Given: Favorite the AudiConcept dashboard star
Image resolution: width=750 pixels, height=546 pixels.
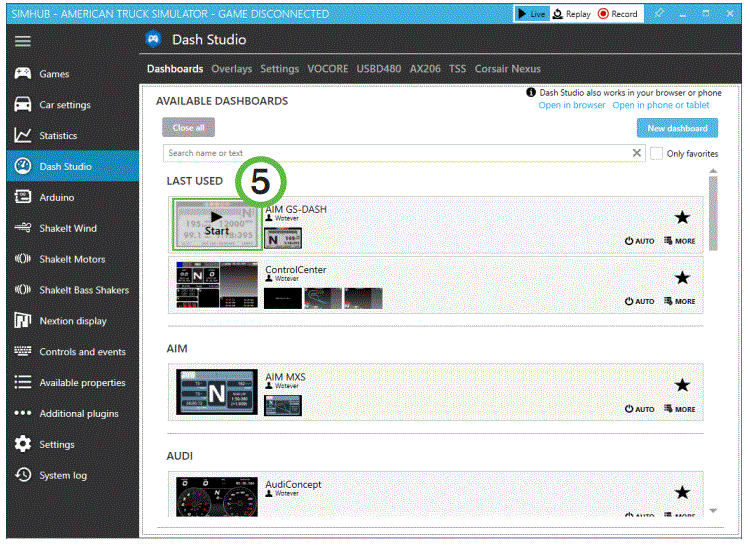Looking at the screenshot, I should click(682, 492).
